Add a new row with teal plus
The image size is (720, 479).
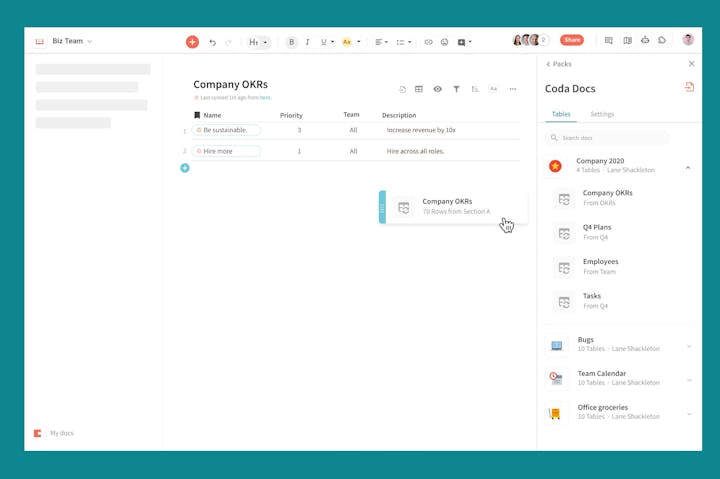pyautogui.click(x=185, y=168)
